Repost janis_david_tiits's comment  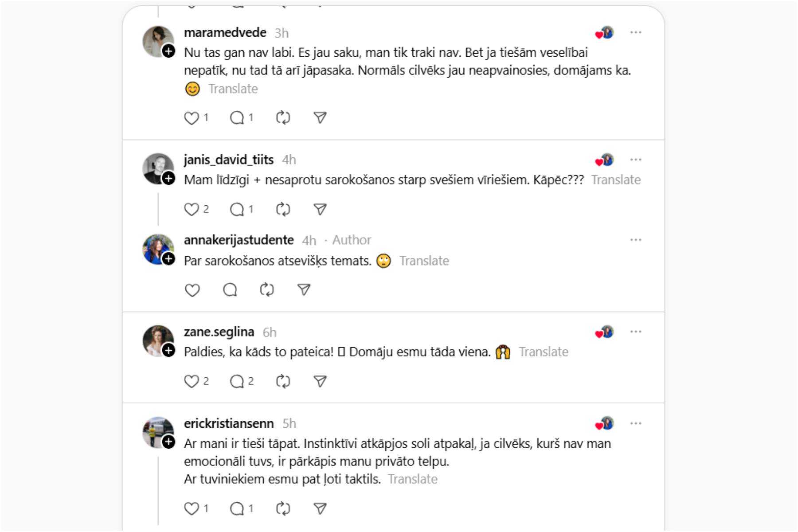[x=283, y=209]
